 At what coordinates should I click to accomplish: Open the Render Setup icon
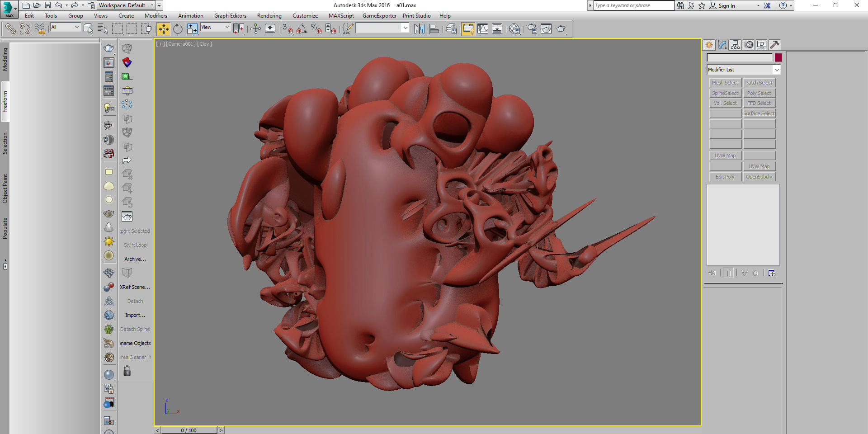(532, 29)
